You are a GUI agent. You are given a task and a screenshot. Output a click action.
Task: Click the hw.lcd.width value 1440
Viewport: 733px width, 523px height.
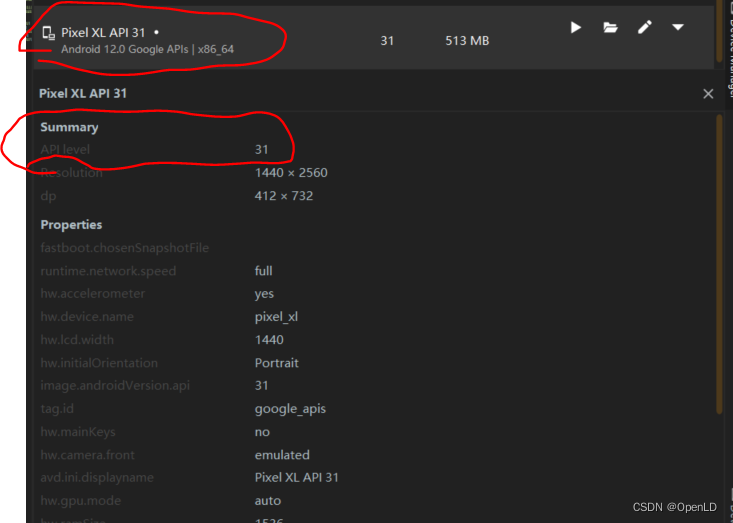[x=269, y=340]
